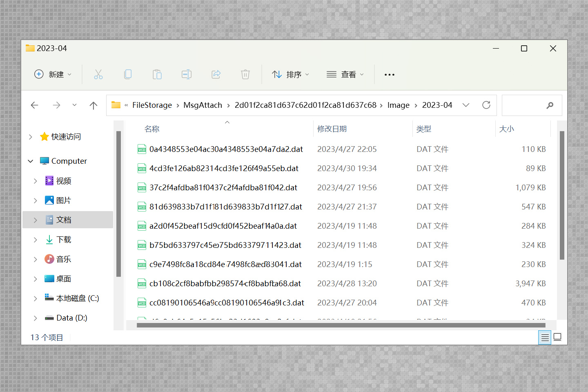Go up one folder level

click(94, 105)
